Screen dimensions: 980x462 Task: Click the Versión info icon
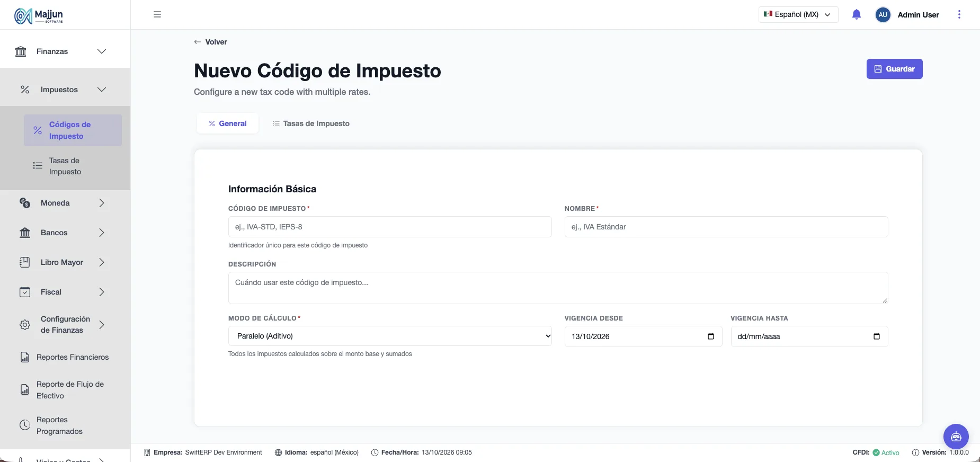915,452
